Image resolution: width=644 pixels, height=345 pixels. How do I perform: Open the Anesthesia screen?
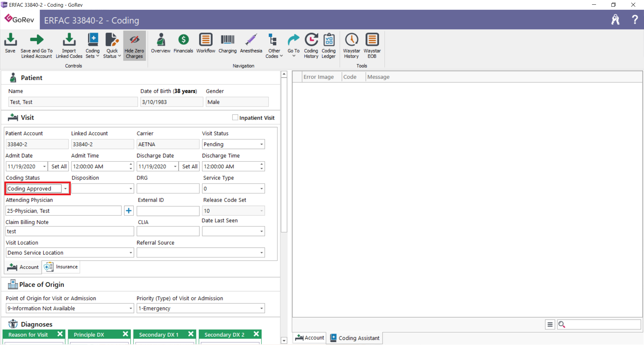[251, 43]
